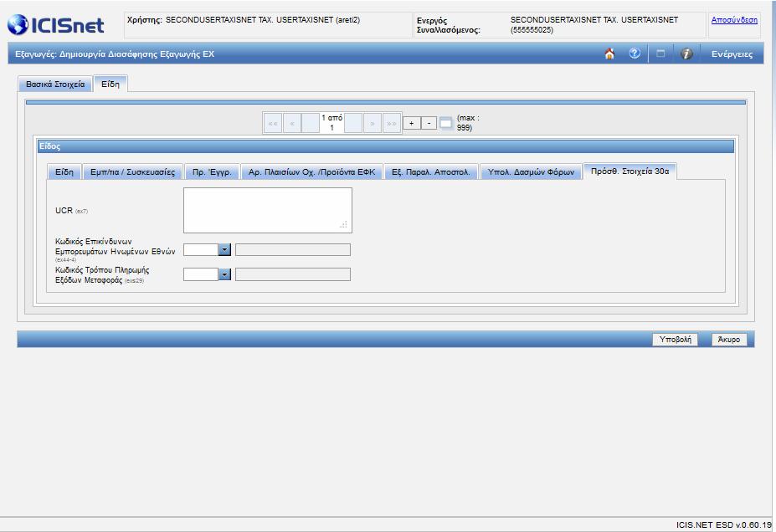The height and width of the screenshot is (532, 776).
Task: Open the info icon near Ενέργειες
Action: 686,54
